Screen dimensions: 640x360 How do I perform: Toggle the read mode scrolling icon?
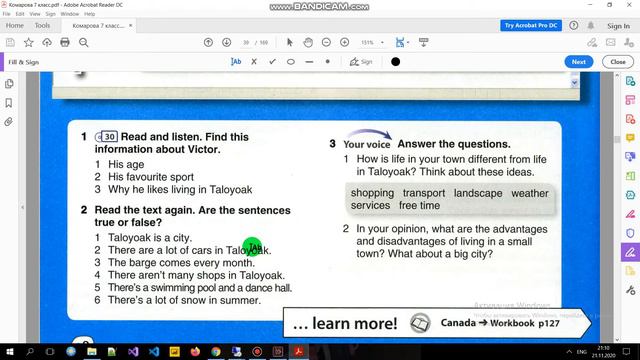424,42
